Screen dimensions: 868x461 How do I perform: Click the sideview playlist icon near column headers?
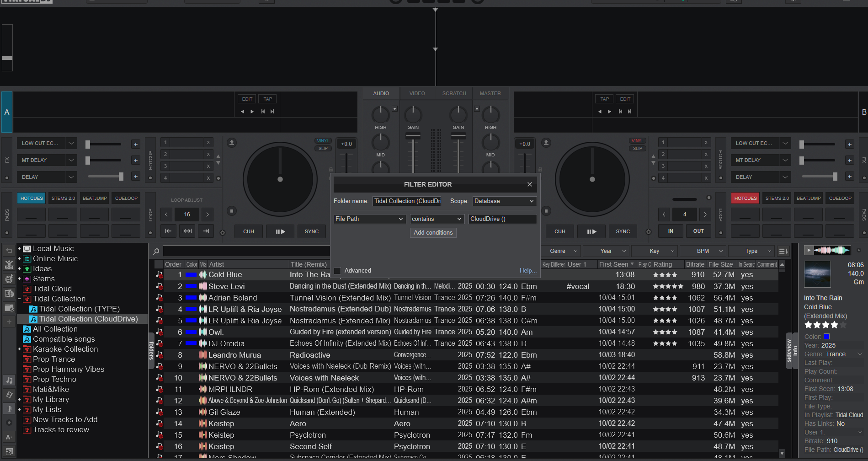783,251
